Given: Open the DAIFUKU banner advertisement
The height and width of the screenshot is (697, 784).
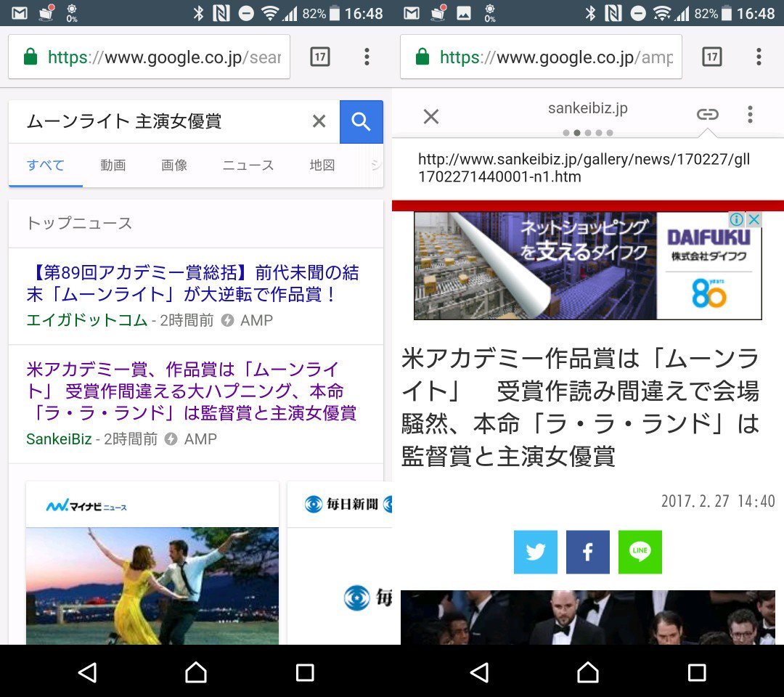Looking at the screenshot, I should [588, 266].
